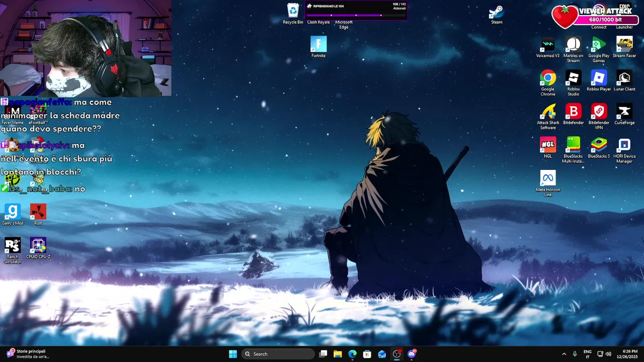Screen dimensions: 644x362
Task: Open CPUID CPU-Z shortcut
Action: point(38,248)
